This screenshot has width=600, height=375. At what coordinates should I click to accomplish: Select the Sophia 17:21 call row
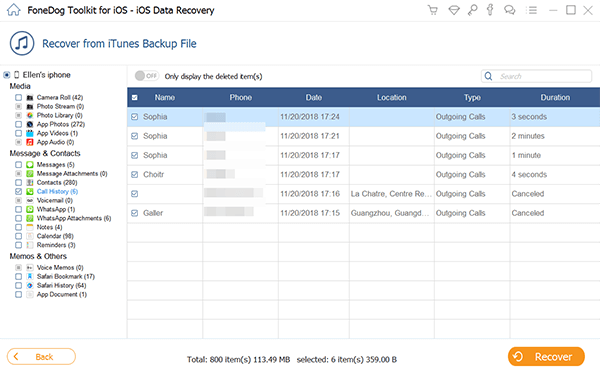pyautogui.click(x=364, y=136)
